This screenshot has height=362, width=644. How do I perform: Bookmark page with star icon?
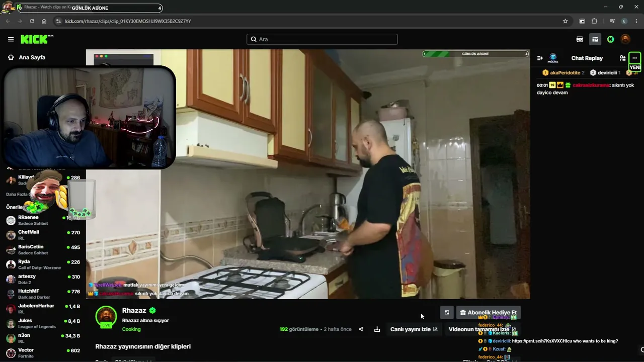click(565, 21)
